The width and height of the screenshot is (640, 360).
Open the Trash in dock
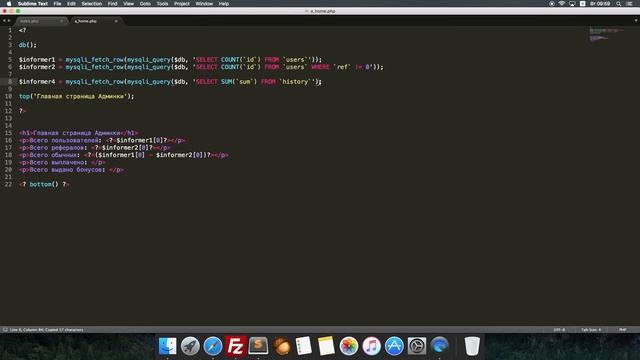point(472,346)
